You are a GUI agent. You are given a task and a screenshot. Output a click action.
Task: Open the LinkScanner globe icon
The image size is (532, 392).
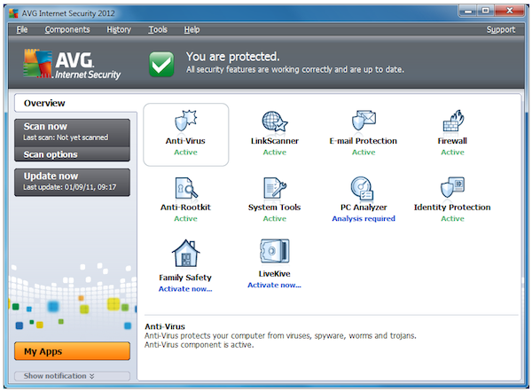[275, 122]
